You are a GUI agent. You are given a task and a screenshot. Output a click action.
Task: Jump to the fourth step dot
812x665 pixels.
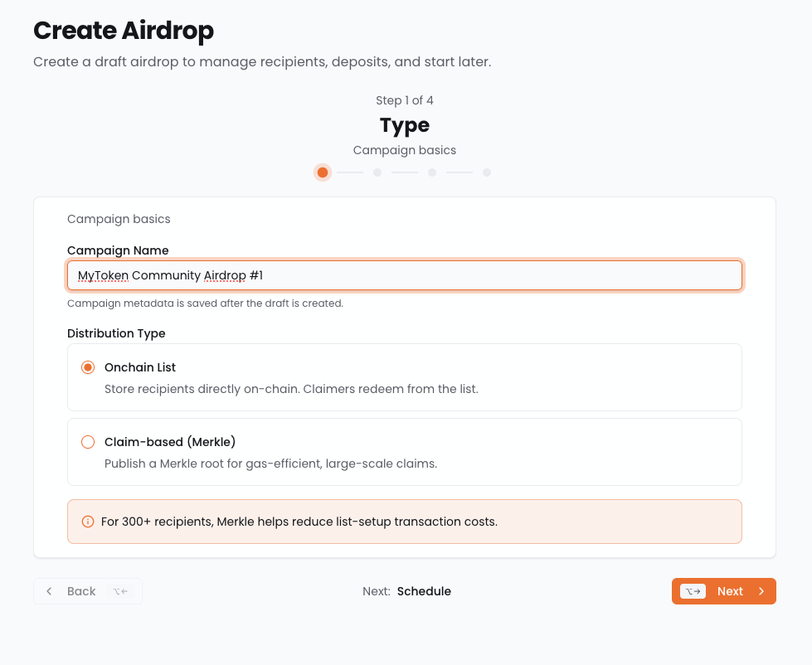click(x=487, y=172)
